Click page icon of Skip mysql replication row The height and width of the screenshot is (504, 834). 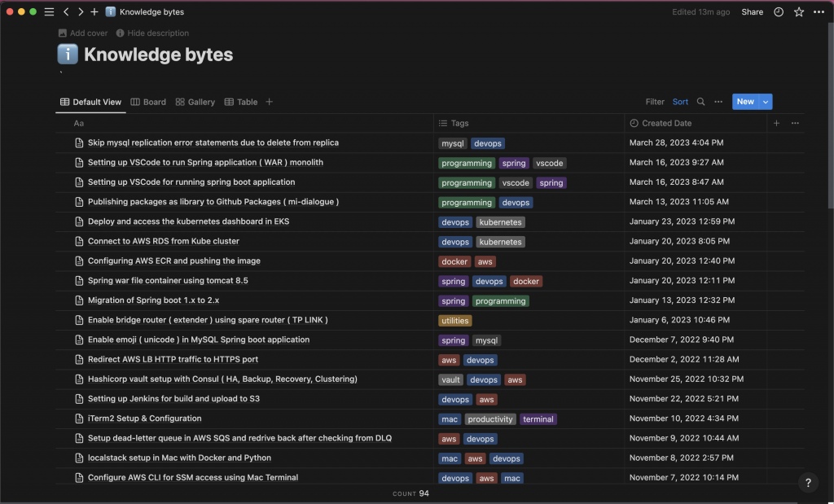[79, 142]
